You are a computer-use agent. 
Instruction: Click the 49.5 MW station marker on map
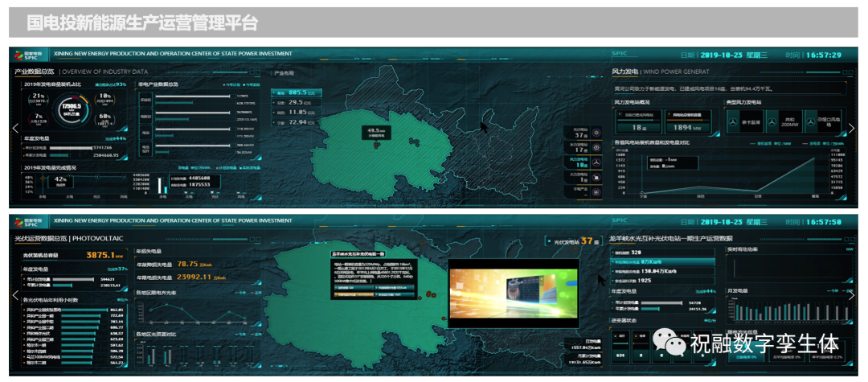tap(373, 131)
